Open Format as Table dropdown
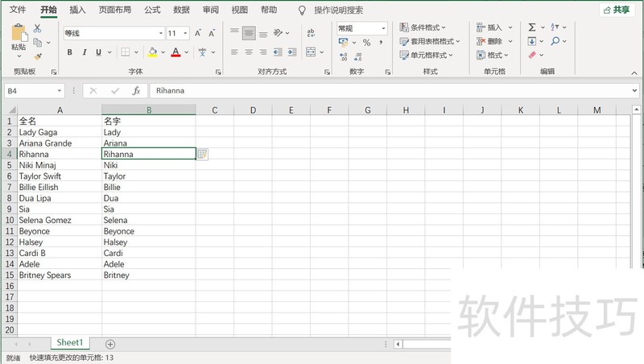 (430, 42)
